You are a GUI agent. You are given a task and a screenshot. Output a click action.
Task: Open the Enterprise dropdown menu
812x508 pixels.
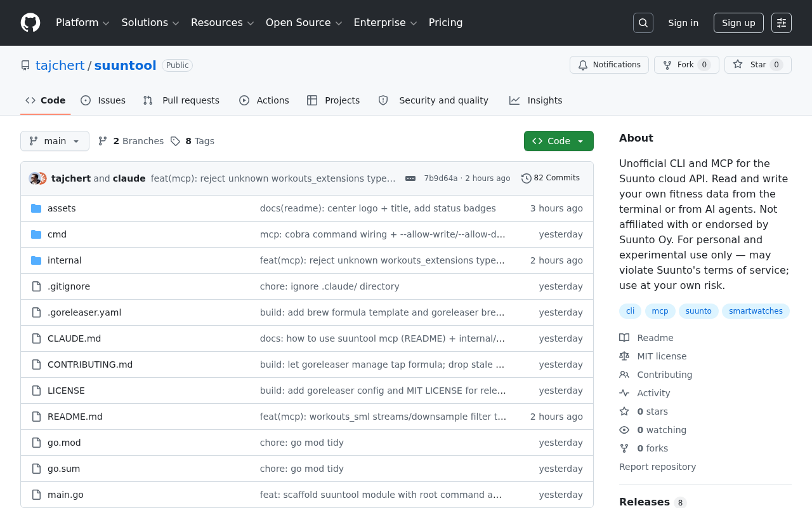385,23
